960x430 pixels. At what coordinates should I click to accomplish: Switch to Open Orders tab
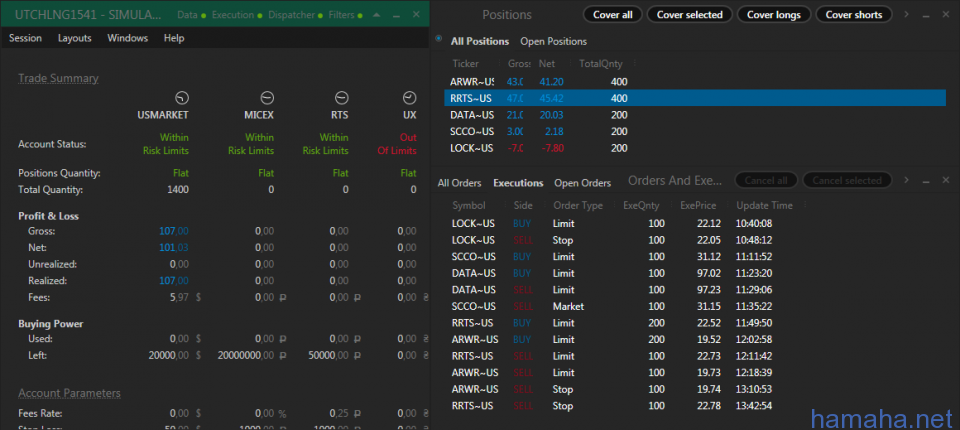[x=582, y=183]
